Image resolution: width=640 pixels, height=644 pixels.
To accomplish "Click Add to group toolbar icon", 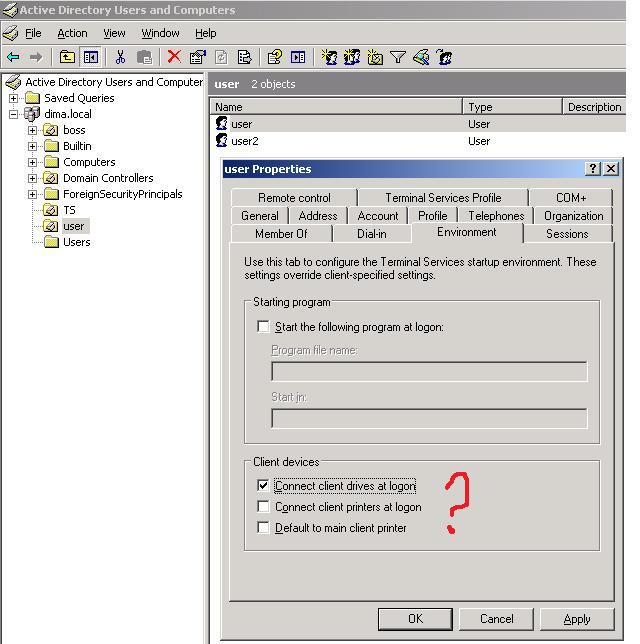I will pyautogui.click(x=444, y=57).
